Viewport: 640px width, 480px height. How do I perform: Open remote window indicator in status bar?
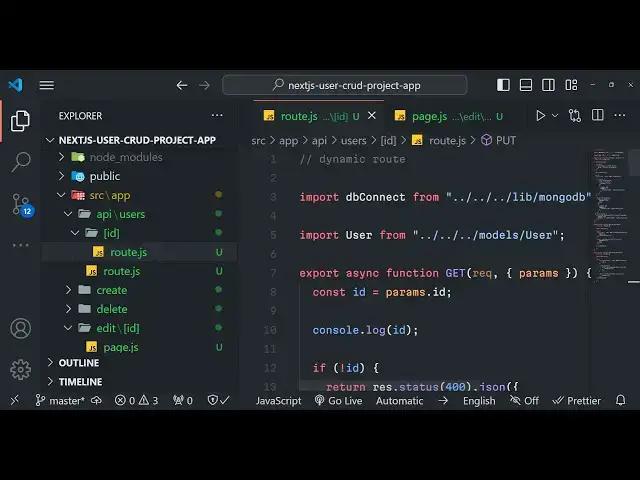pos(14,400)
